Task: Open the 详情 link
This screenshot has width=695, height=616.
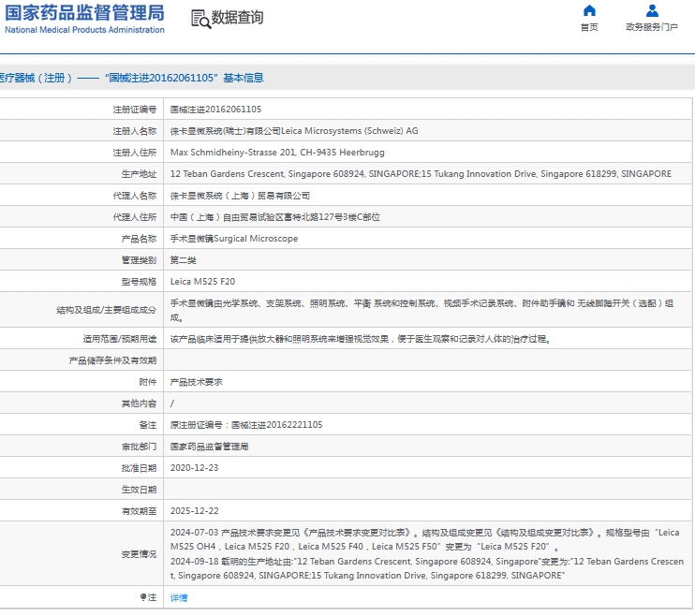Action: coord(179,598)
